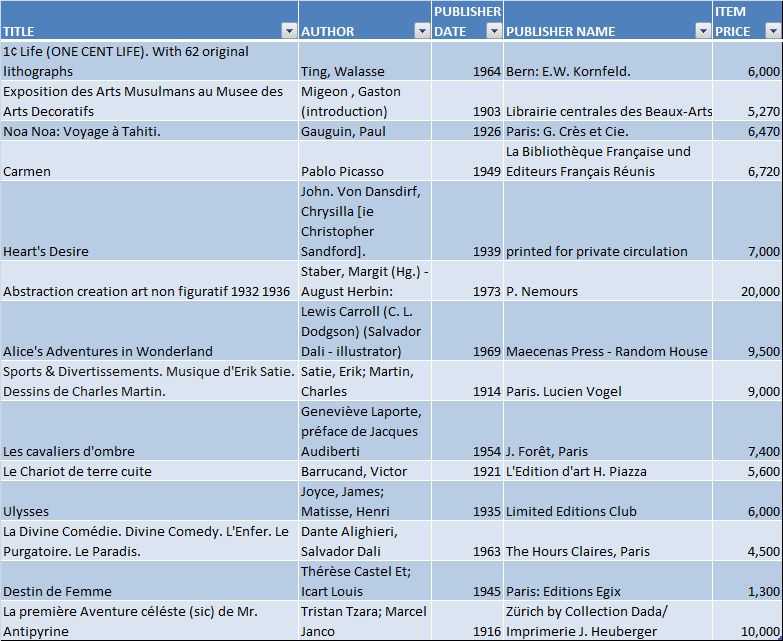
Task: Click 'Maecenas Press - Random House' cell
Action: click(x=608, y=330)
